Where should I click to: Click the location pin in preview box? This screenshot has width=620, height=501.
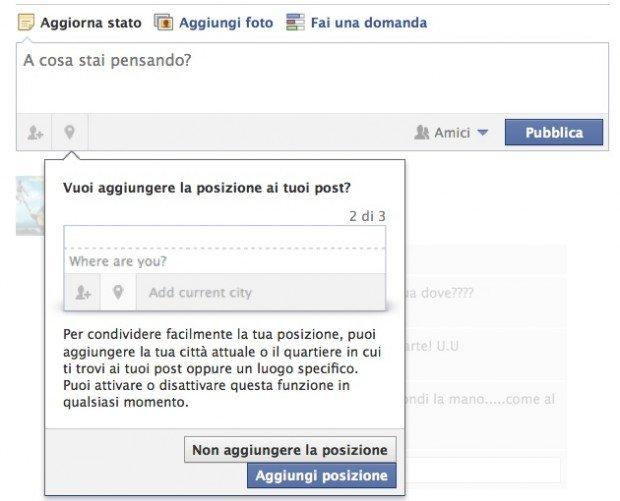(x=118, y=293)
